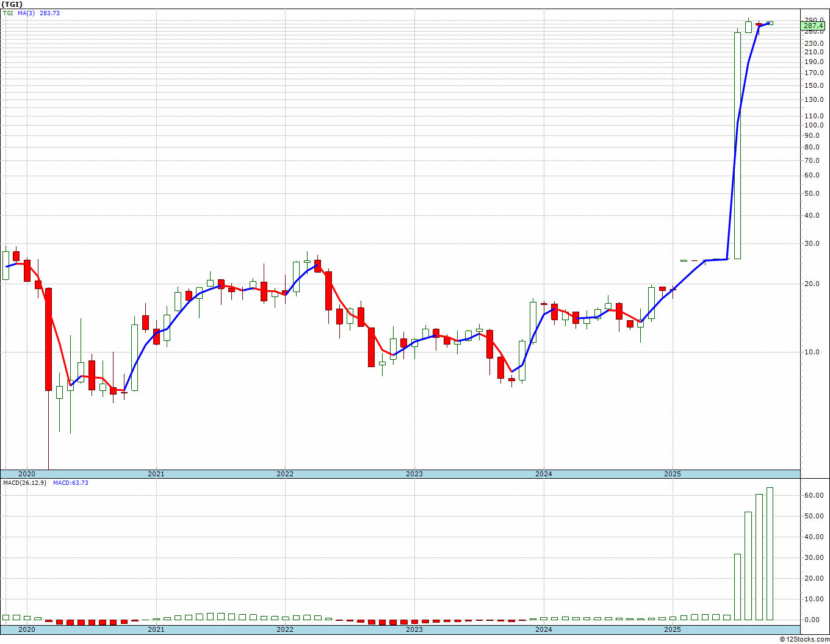Select 2024 on the price chart time axis
Image resolution: width=830 pixels, height=644 pixels.
(x=544, y=474)
